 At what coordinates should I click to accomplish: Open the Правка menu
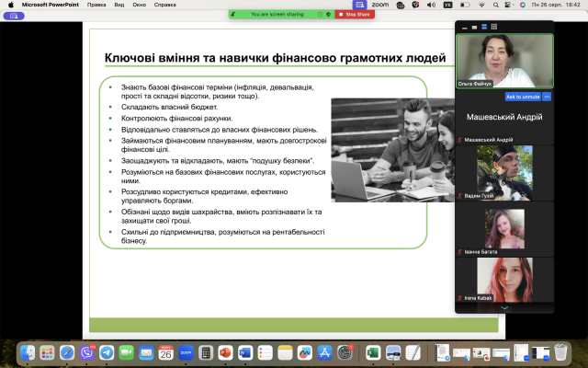(x=96, y=5)
